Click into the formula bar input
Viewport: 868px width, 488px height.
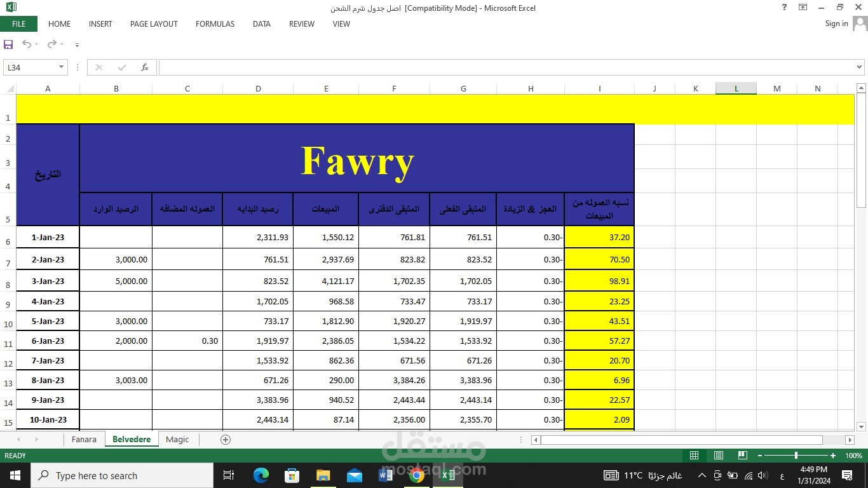click(506, 67)
